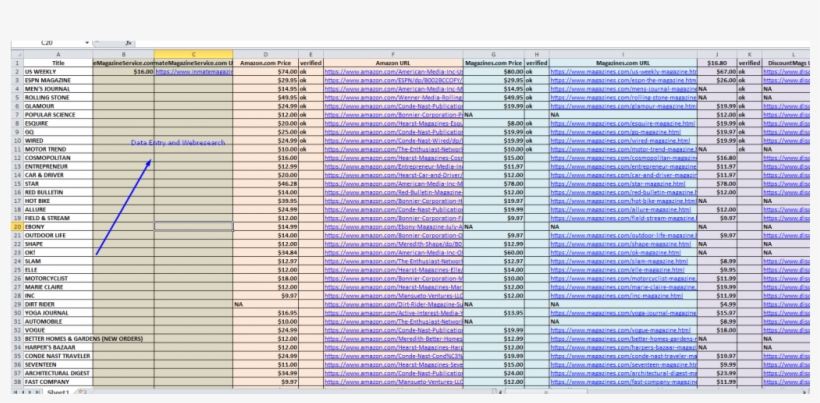The image size is (820, 403).
Task: Select column D header
Action: pos(266,54)
